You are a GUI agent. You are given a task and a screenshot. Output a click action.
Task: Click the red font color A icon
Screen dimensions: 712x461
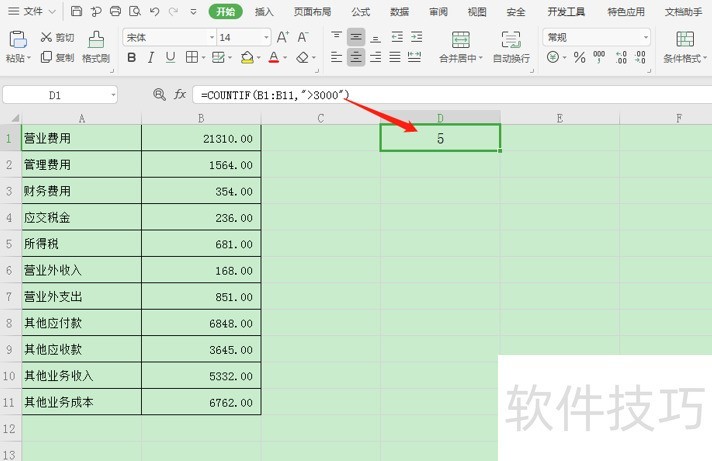(274, 57)
